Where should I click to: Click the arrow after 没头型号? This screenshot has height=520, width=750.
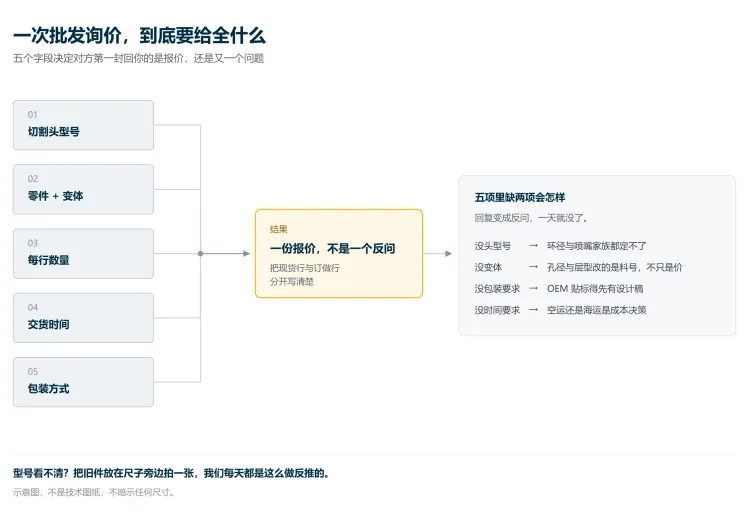[533, 245]
